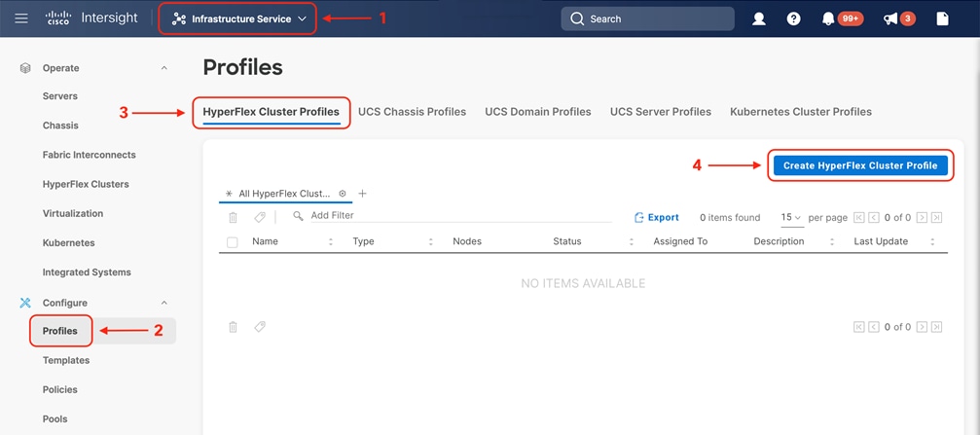This screenshot has width=980, height=435.
Task: Open Pools under Configure
Action: coord(55,418)
